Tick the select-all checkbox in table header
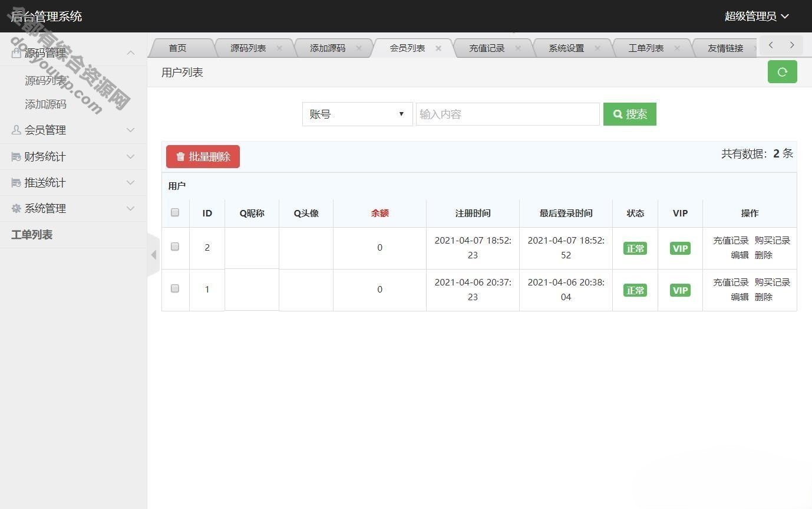The width and height of the screenshot is (812, 509). (x=175, y=212)
